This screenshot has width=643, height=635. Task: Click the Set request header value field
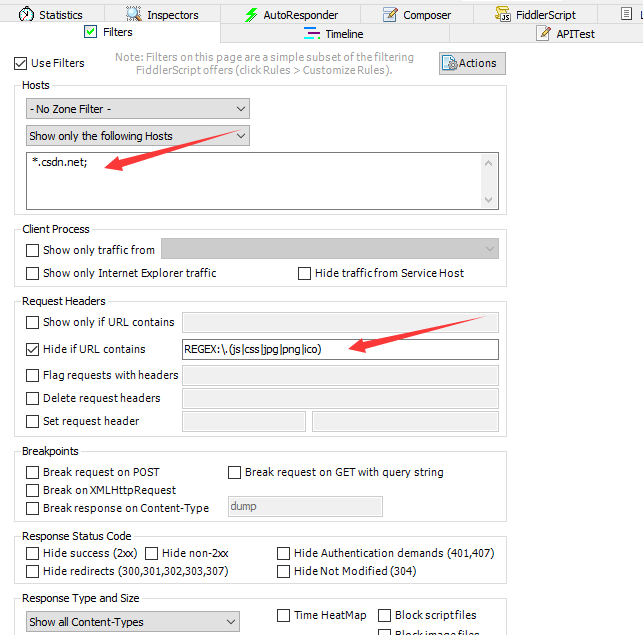click(x=406, y=421)
